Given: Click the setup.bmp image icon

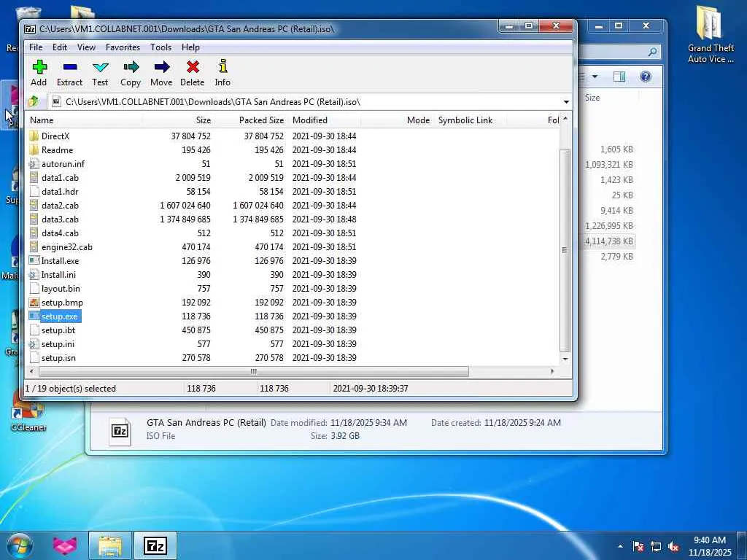Looking at the screenshot, I should 34,303.
